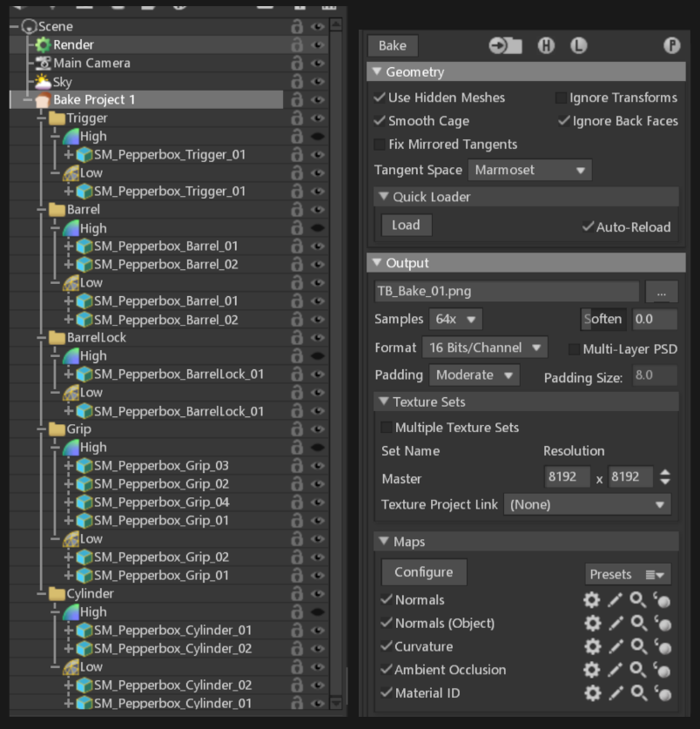Click the folder-arrow output icon next to Bake
The height and width of the screenshot is (729, 700).
[x=506, y=45]
